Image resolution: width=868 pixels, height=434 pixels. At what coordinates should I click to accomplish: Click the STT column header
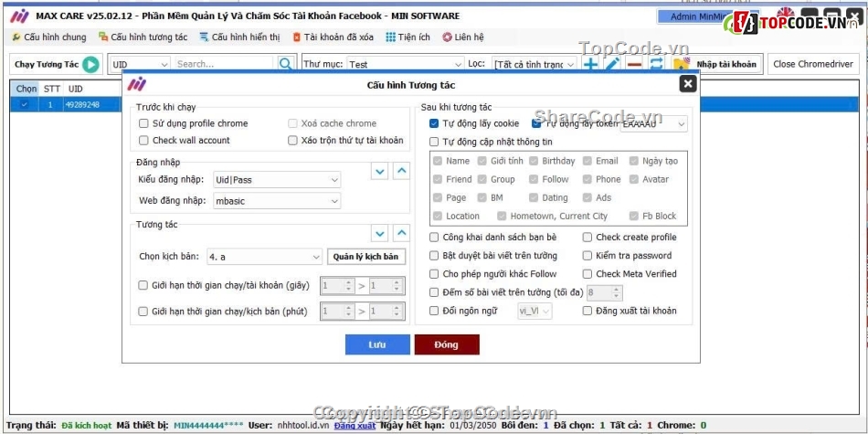pyautogui.click(x=52, y=89)
